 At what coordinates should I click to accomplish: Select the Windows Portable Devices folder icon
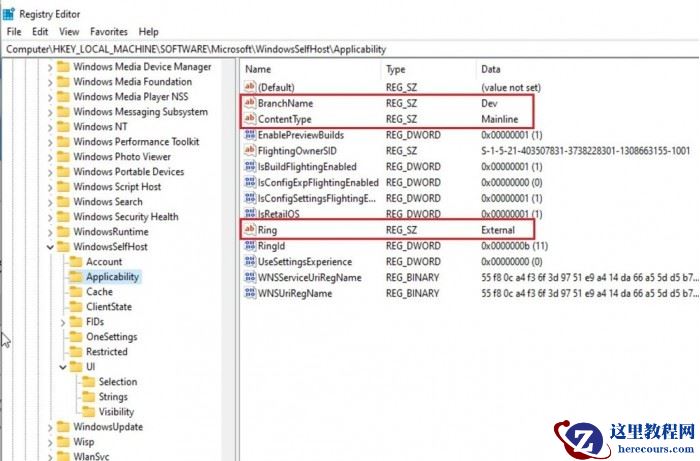63,172
